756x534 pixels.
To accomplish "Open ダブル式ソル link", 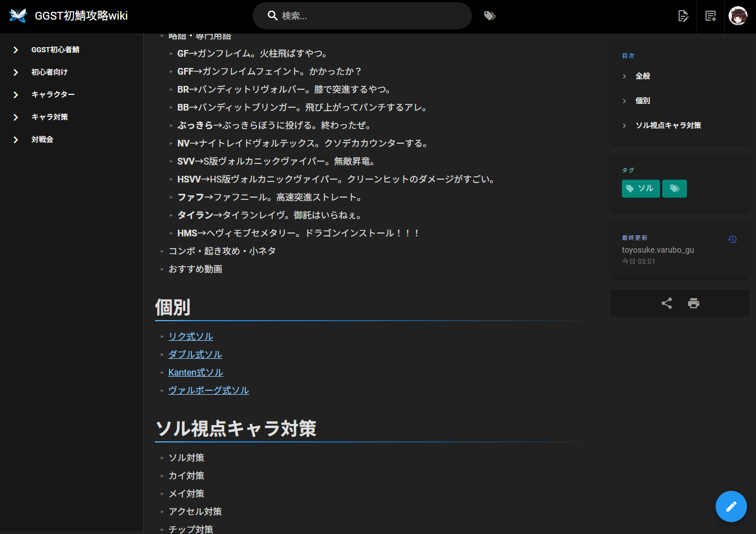I will click(195, 354).
